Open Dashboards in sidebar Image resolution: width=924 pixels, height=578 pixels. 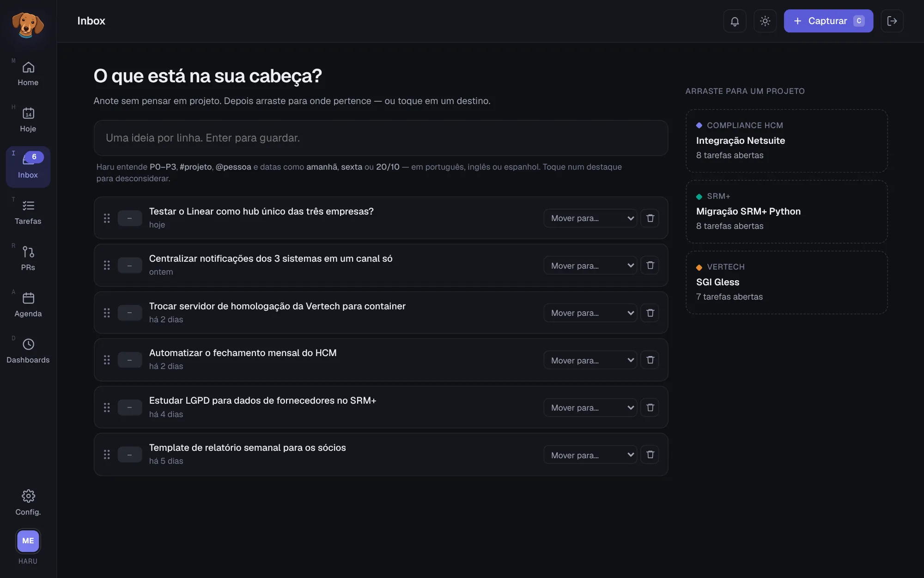click(x=28, y=351)
